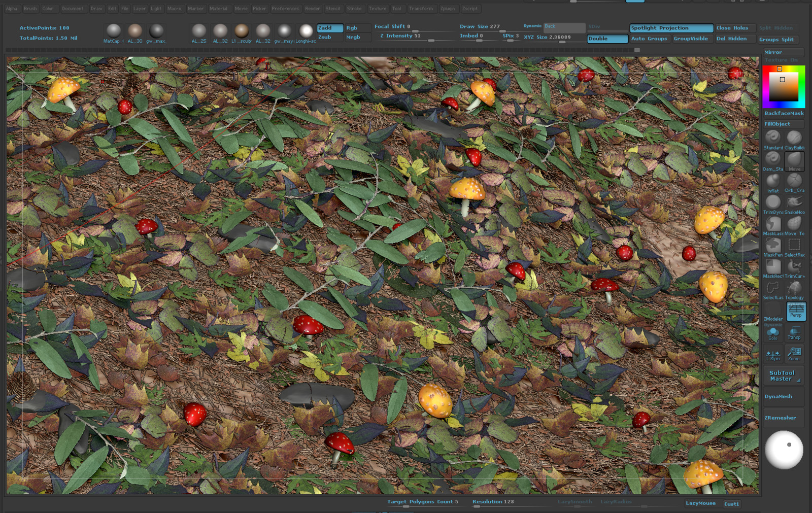Toggle BackfaceMask option
812x513 pixels.
click(784, 113)
